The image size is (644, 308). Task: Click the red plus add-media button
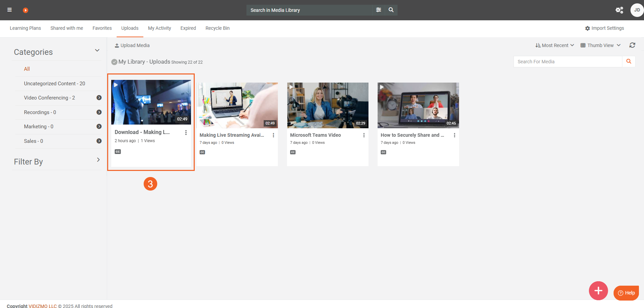tap(598, 290)
